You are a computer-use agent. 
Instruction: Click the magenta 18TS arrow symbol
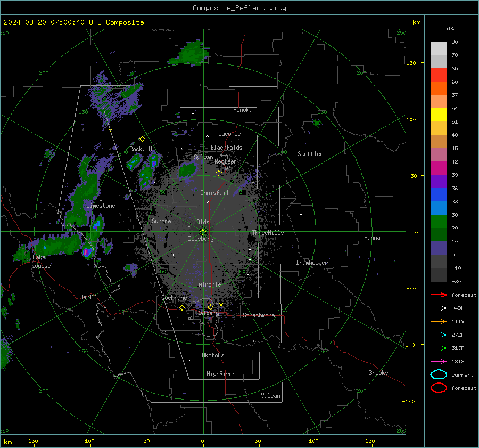[439, 362]
